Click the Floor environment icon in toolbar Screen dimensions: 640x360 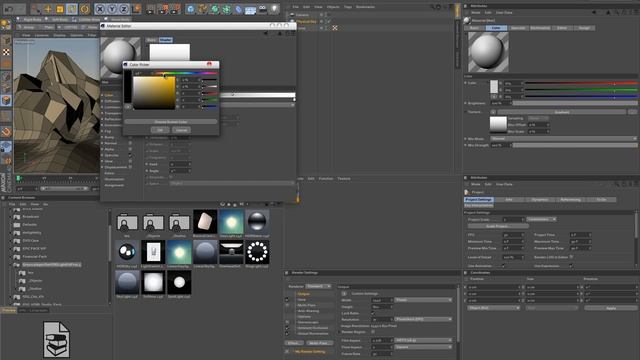[x=250, y=9]
